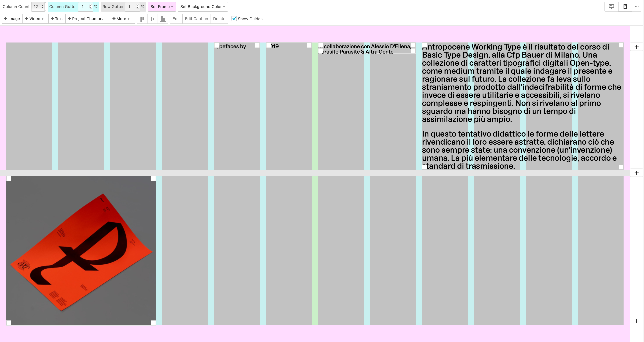The height and width of the screenshot is (342, 644).
Task: Add row with top plus icon
Action: pyautogui.click(x=636, y=47)
